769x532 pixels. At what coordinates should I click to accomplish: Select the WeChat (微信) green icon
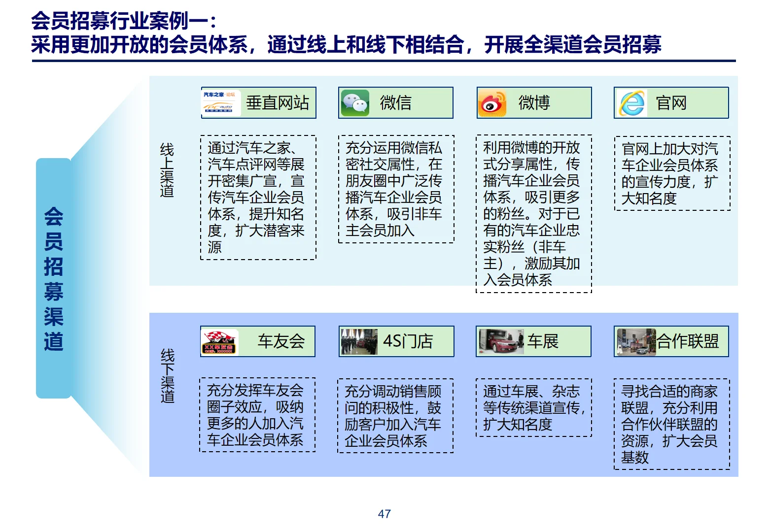coord(356,102)
